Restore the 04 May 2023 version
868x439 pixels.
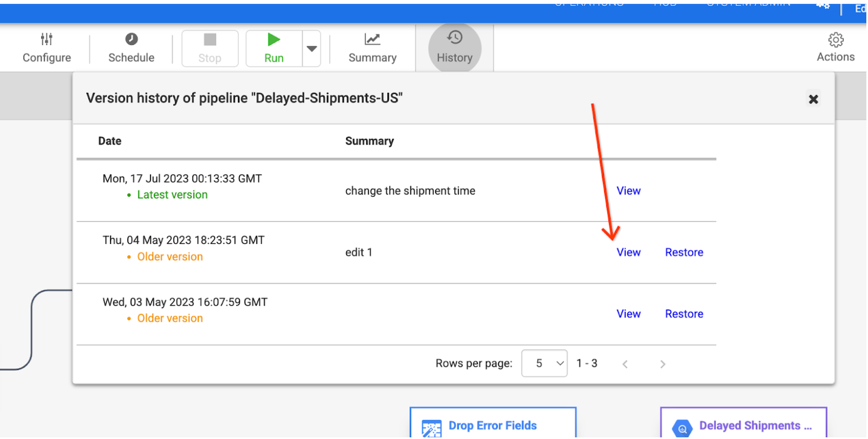(684, 252)
